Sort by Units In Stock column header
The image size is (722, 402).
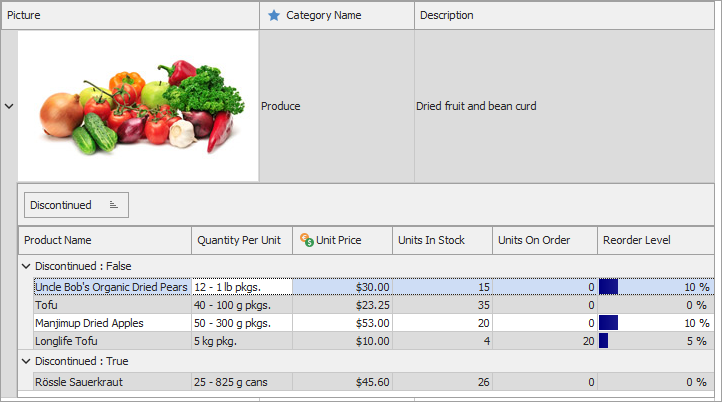pos(443,240)
